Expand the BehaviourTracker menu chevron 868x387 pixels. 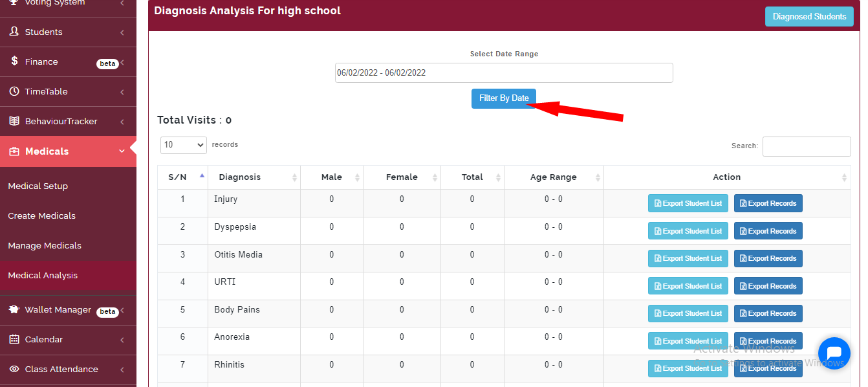(x=122, y=122)
